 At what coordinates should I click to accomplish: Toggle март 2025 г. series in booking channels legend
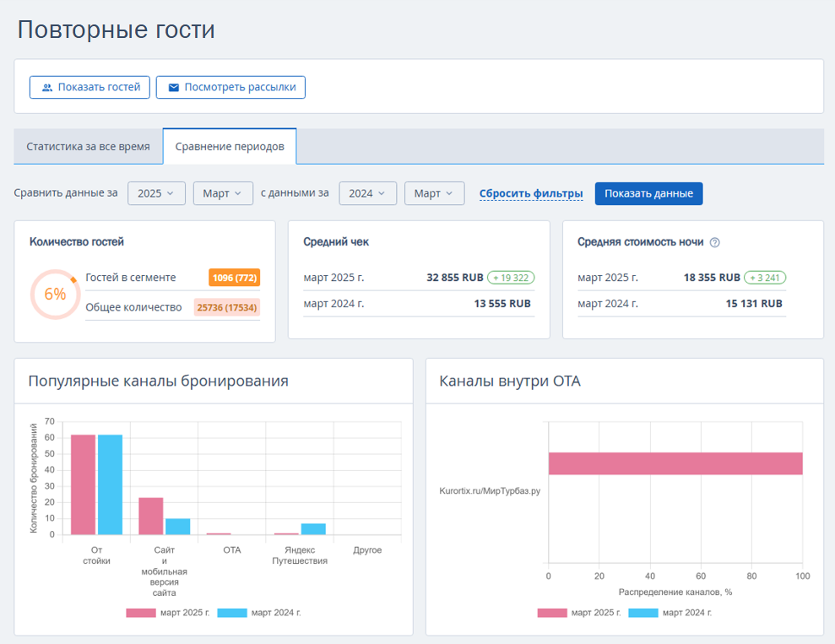click(168, 613)
